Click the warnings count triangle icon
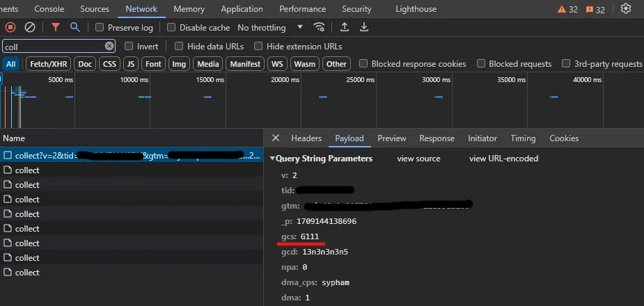 [x=561, y=9]
